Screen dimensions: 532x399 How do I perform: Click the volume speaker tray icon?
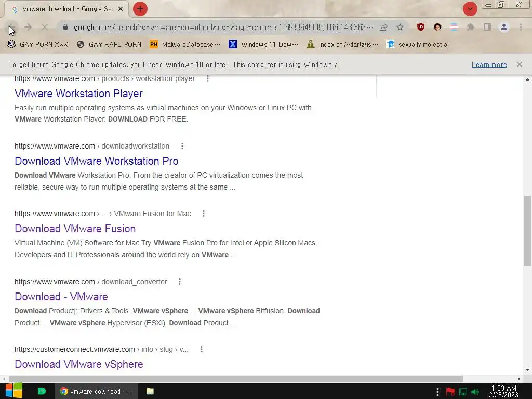(x=475, y=392)
